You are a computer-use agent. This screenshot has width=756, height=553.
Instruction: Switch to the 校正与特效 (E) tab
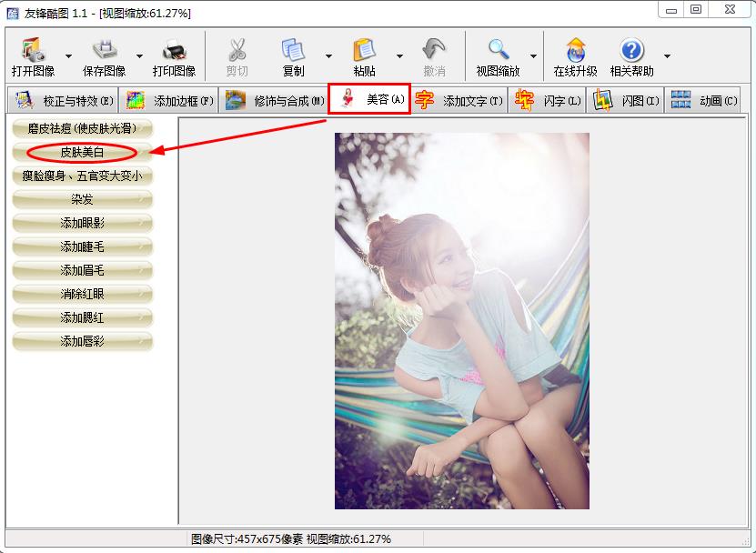(x=63, y=101)
